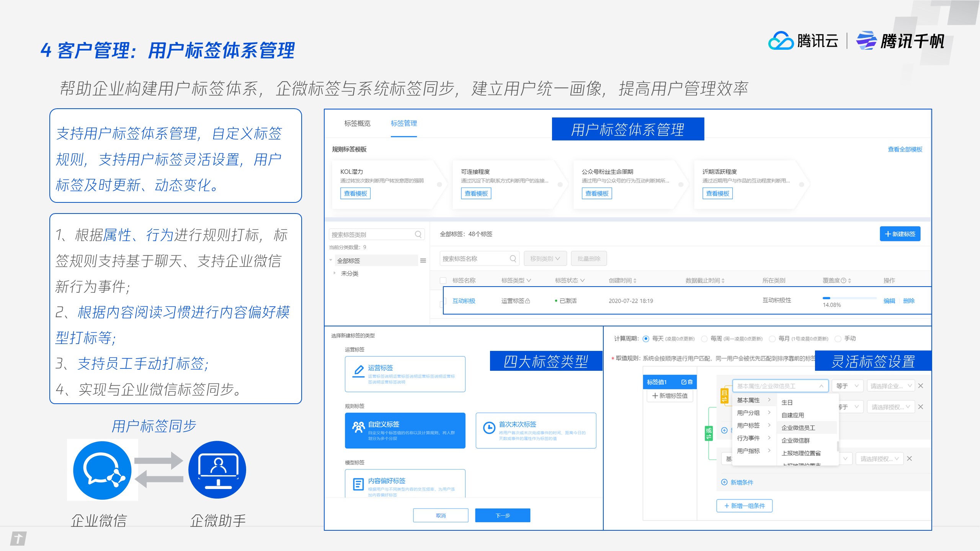This screenshot has height=551, width=980.
Task: Click the lock icon next to 运营标签
Action: tap(528, 301)
